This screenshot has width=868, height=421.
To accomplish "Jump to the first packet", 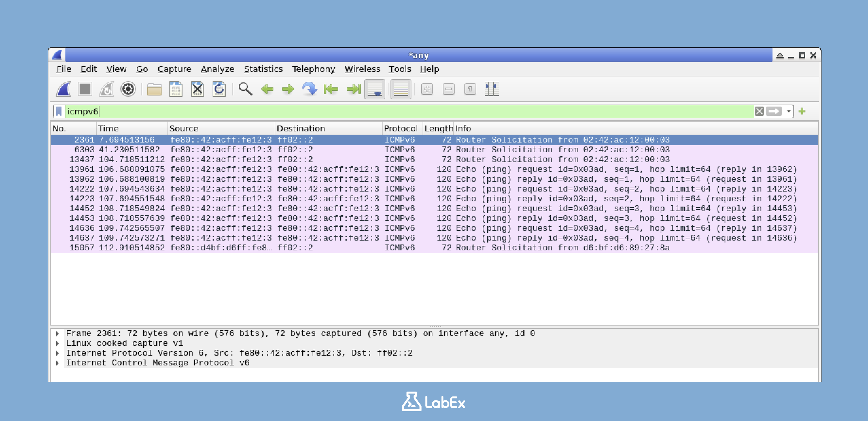I will 331,89.
